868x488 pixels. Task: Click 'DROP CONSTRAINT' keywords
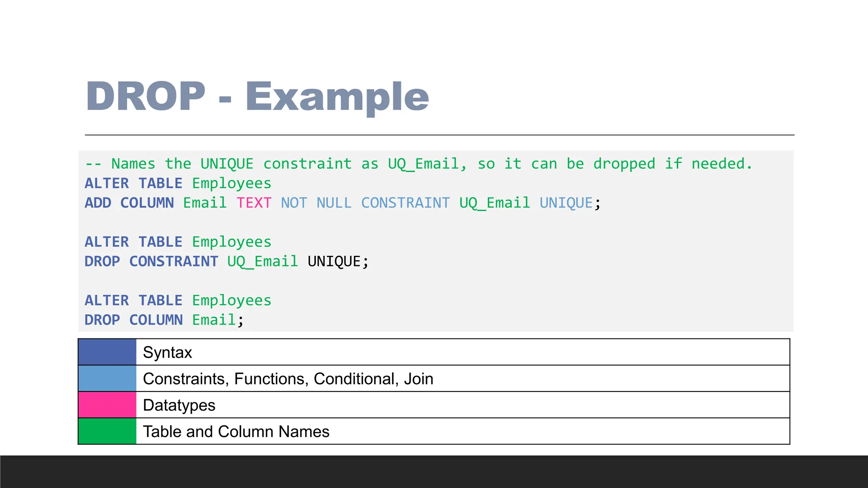(x=151, y=261)
